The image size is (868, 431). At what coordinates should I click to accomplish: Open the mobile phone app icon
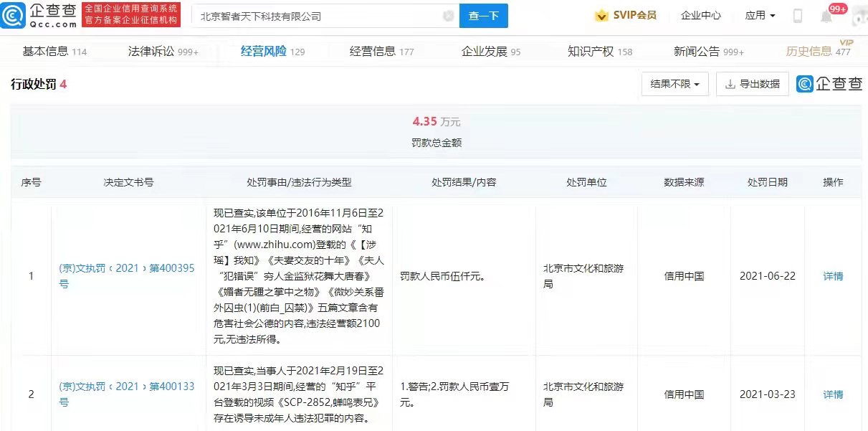(798, 16)
